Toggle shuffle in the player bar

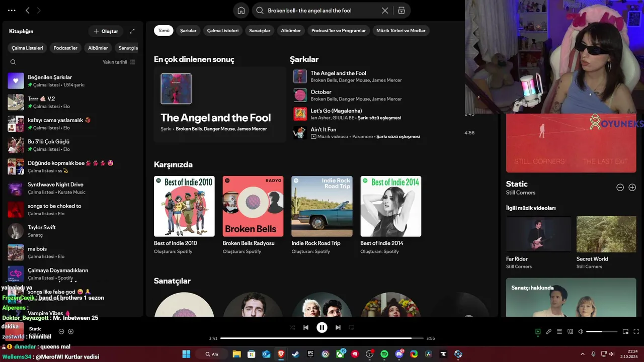click(x=292, y=327)
